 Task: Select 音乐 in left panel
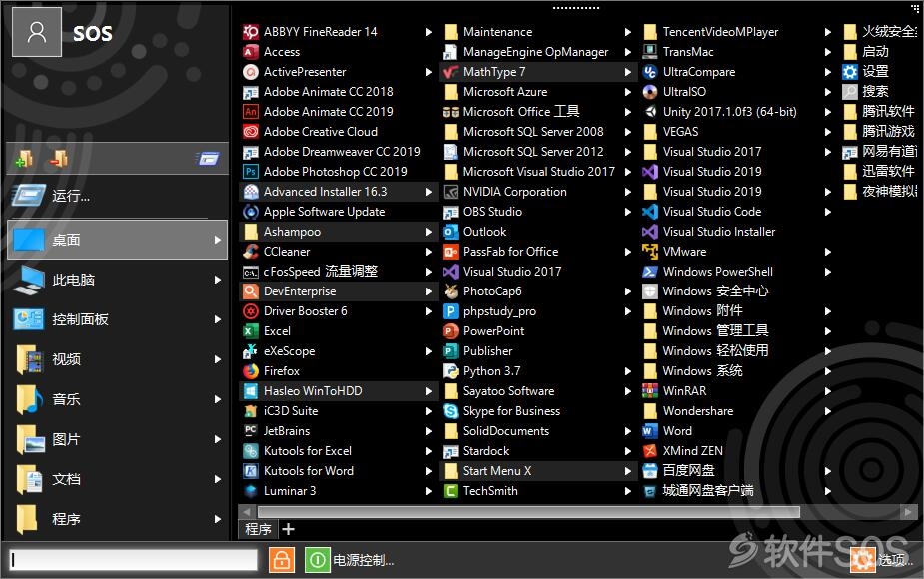pos(117,399)
